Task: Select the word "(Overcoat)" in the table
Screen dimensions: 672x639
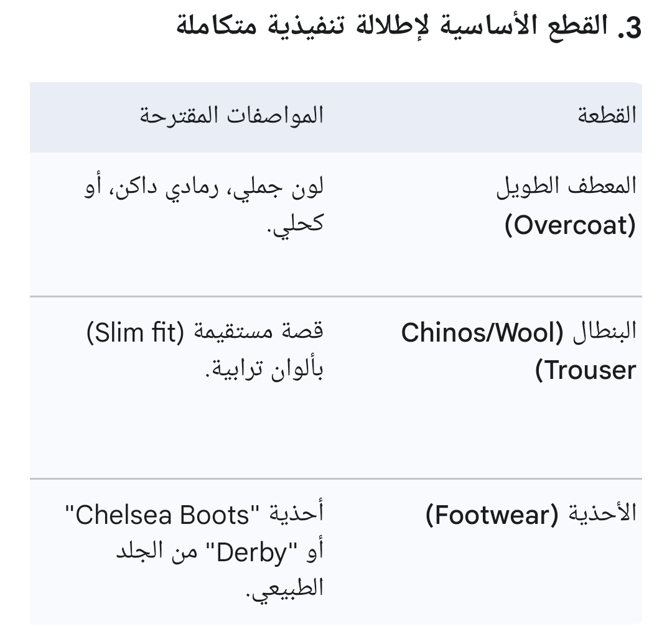Action: click(570, 225)
